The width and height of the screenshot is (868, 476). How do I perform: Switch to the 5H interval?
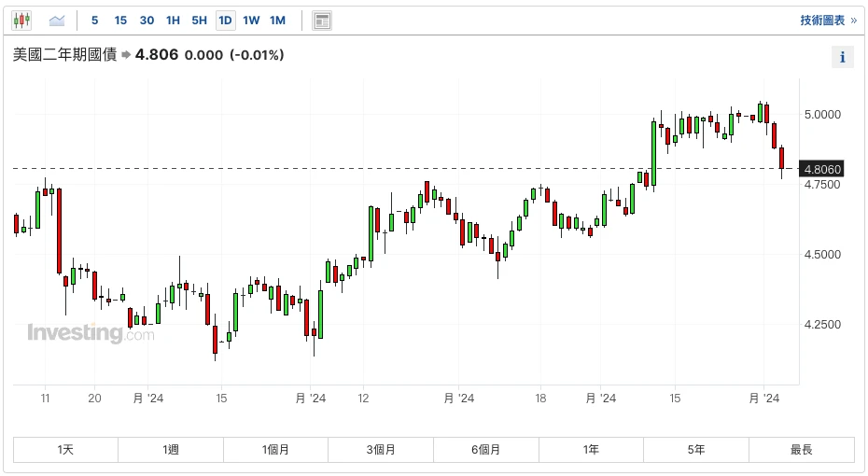pos(199,21)
